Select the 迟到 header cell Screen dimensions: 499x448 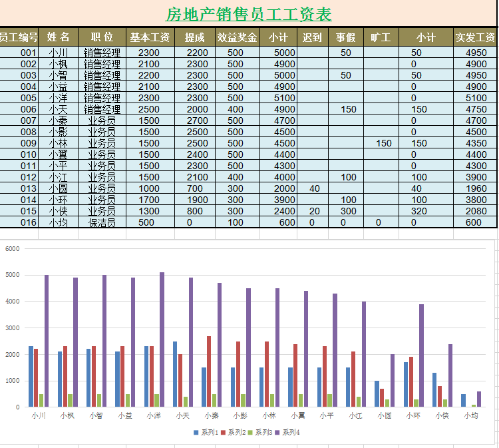coord(312,37)
